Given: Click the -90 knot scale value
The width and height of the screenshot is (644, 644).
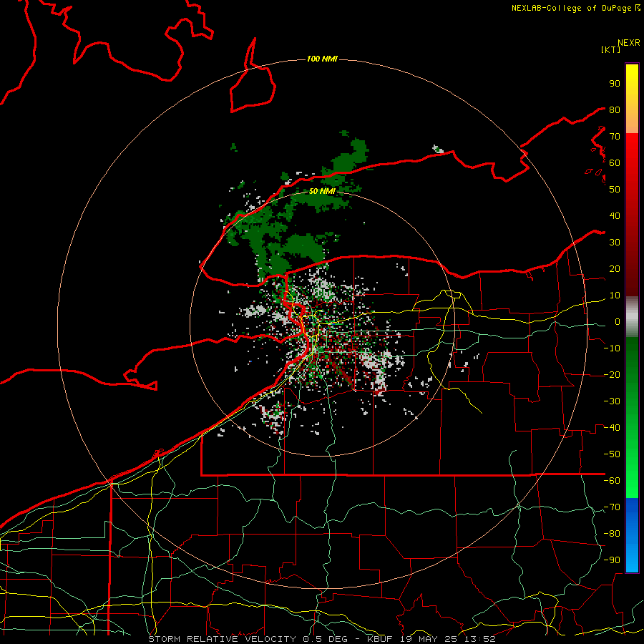Looking at the screenshot, I should (612, 560).
